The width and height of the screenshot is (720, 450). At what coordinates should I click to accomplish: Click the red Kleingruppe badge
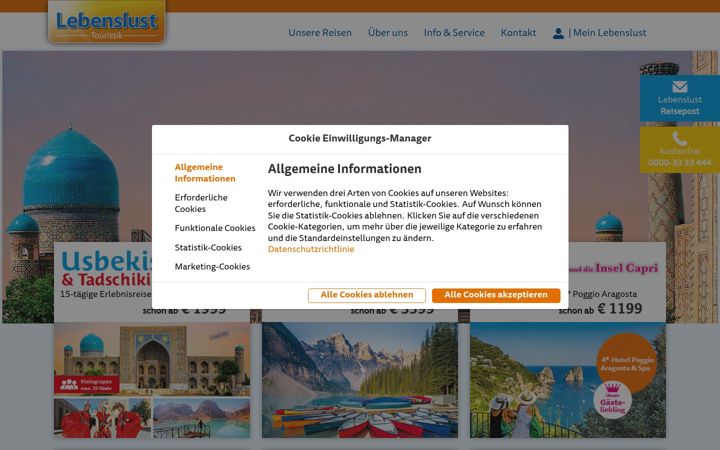pos(87,384)
